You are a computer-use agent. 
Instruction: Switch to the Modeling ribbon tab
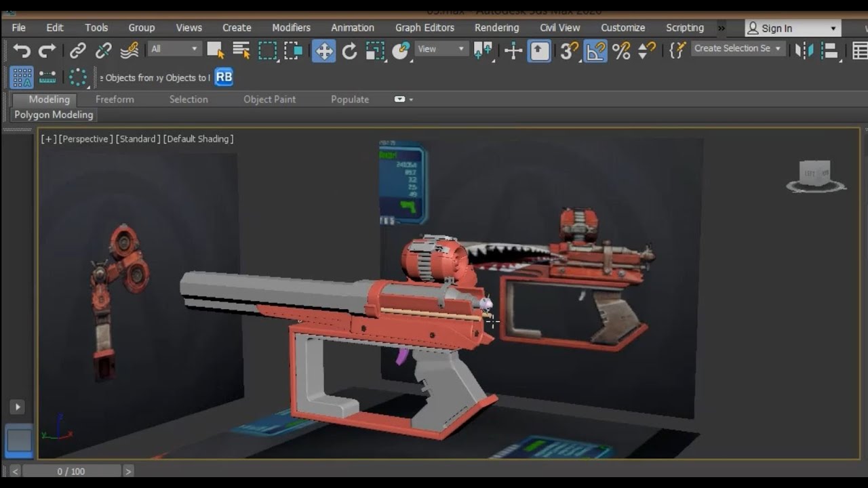[49, 99]
